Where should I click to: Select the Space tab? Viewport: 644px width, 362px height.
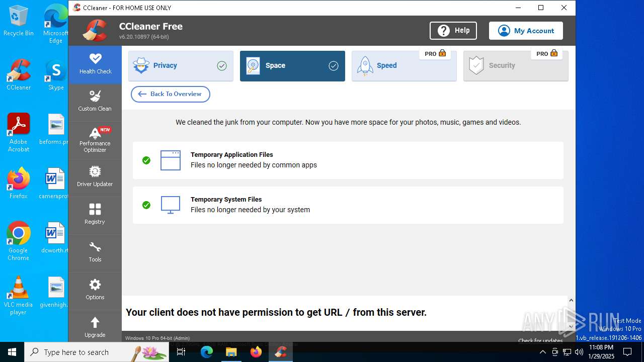coord(292,65)
